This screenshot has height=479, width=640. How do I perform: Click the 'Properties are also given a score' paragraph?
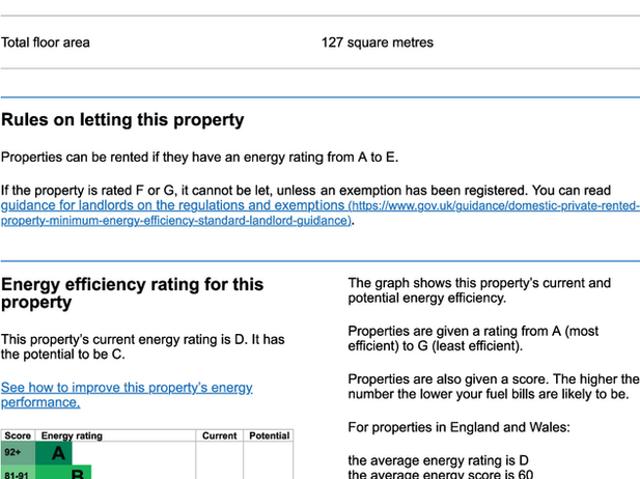[493, 387]
